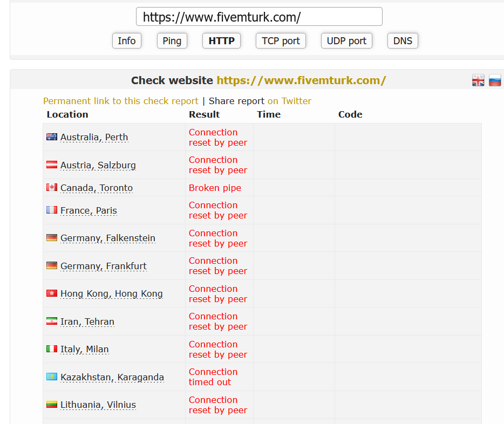
Task: Select Connection timed out result for Karaganda
Action: [213, 377]
